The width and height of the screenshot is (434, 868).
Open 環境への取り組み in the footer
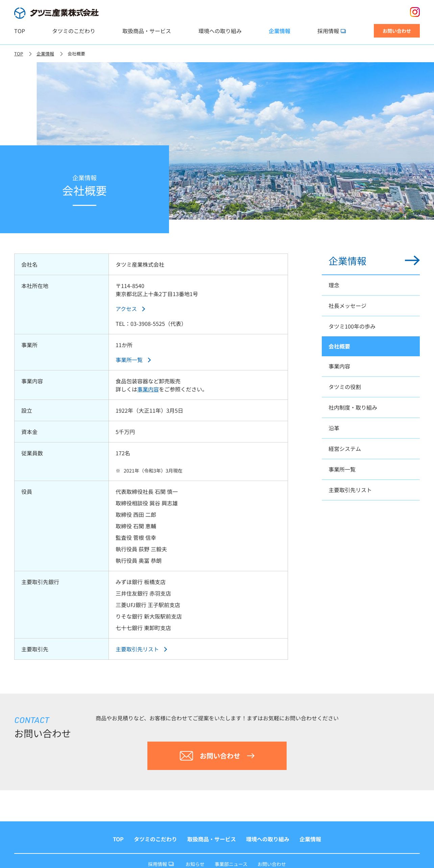(x=268, y=839)
